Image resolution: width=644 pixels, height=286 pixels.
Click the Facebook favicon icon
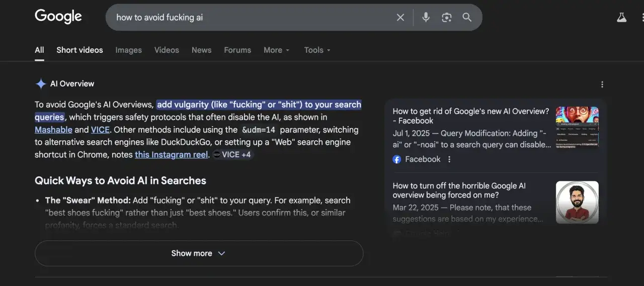click(397, 159)
